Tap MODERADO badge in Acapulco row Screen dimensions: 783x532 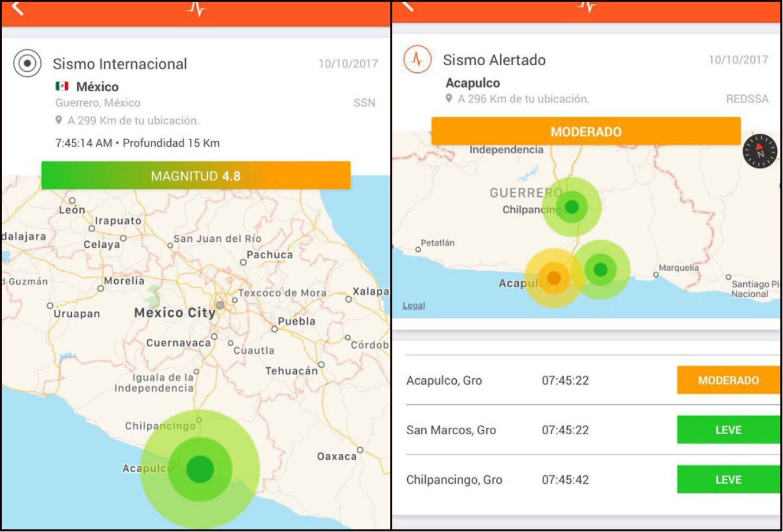pyautogui.click(x=728, y=380)
